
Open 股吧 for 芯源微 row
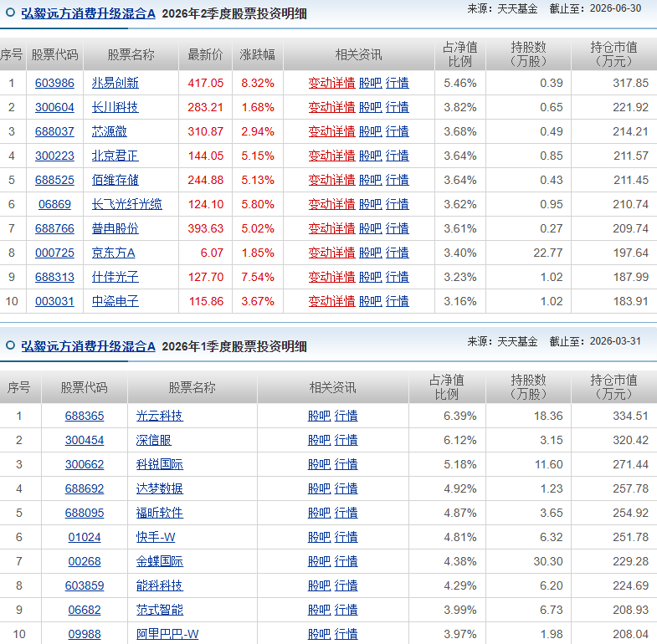[371, 131]
